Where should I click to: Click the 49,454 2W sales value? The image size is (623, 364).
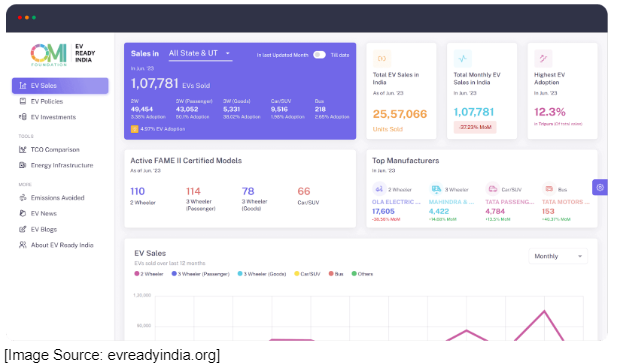point(142,109)
